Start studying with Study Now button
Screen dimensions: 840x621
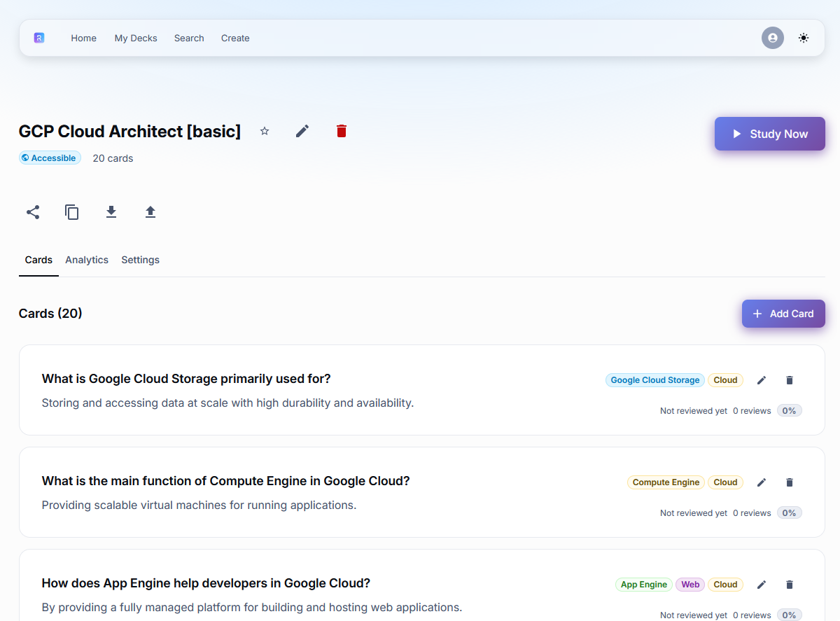pos(770,134)
